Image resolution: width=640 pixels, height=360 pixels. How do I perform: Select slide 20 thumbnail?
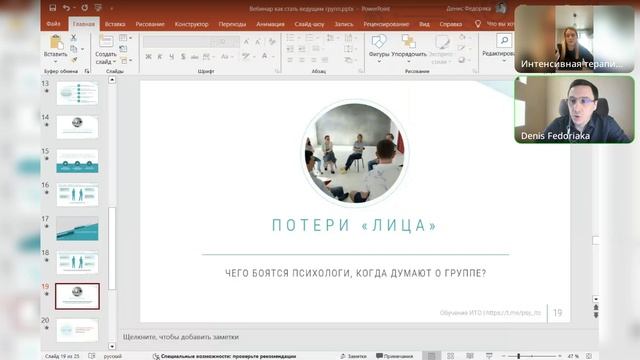click(77, 330)
